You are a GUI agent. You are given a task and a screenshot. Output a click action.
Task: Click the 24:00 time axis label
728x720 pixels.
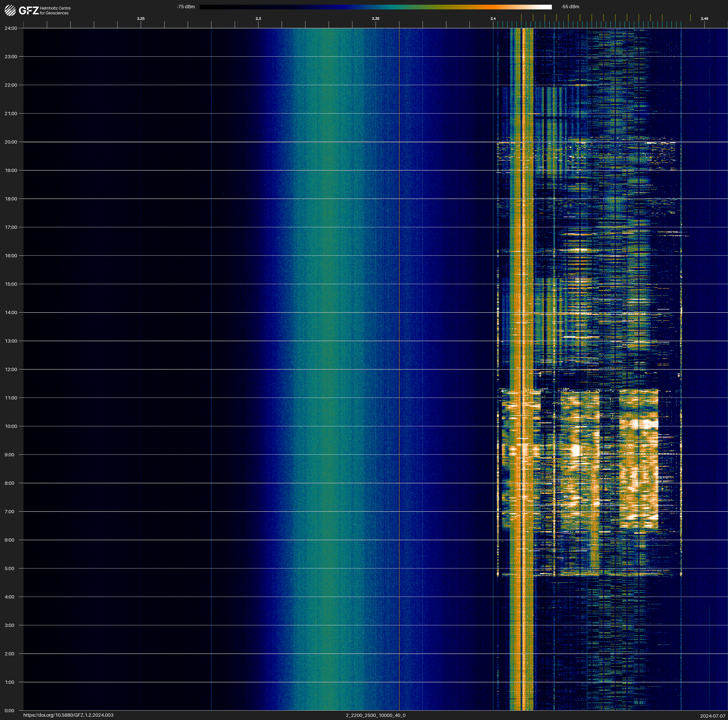(11, 28)
